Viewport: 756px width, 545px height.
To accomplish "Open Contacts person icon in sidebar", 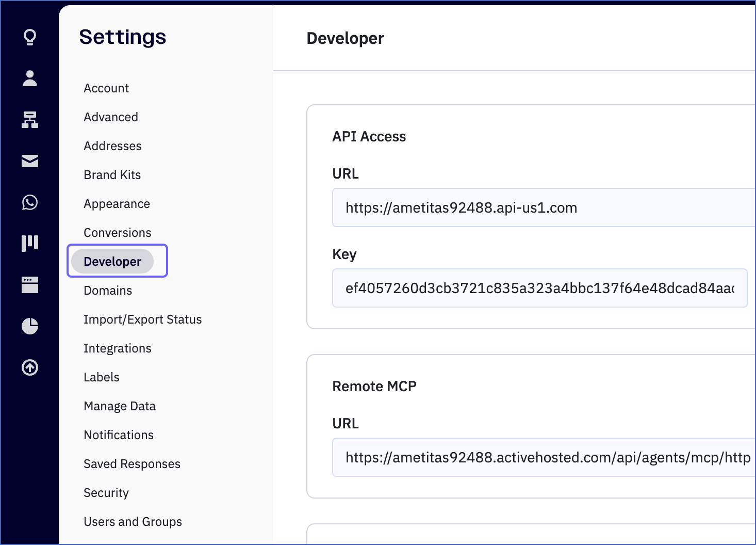I will tap(30, 78).
